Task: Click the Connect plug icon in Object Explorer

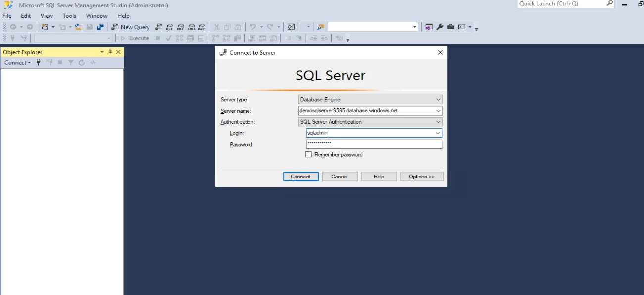Action: click(x=38, y=62)
